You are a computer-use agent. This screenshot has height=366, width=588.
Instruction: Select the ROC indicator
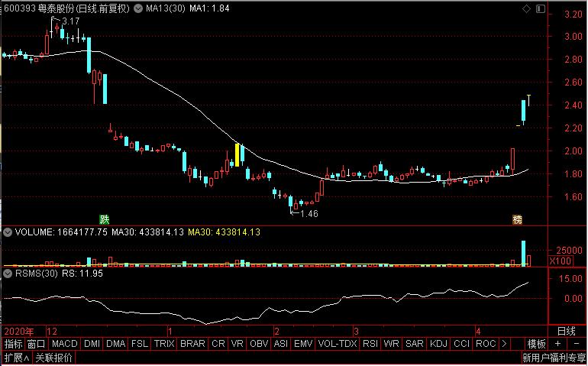click(x=486, y=344)
